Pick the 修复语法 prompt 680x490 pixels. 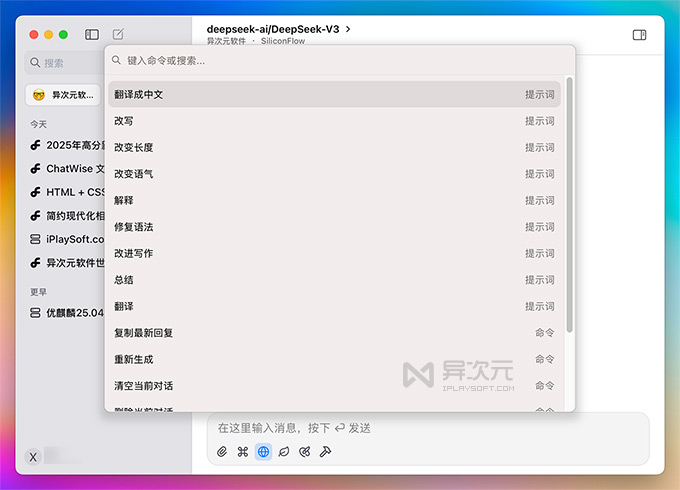click(x=334, y=227)
